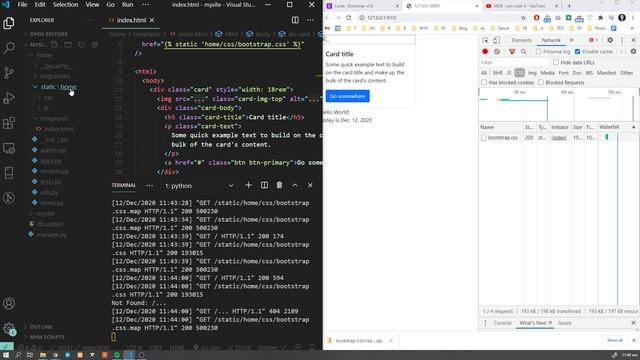Open the terminal selector dropdown showing python
Screen dimensions: 640x360
[x=199, y=186]
